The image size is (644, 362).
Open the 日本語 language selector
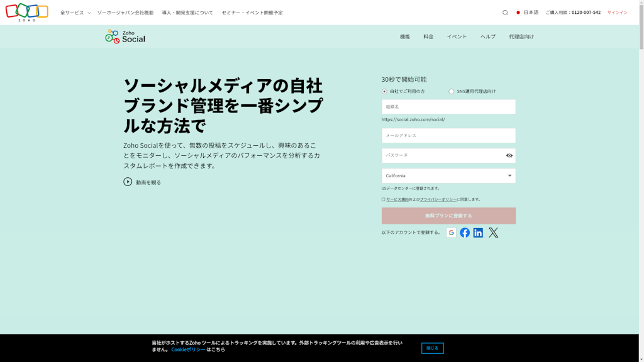528,13
